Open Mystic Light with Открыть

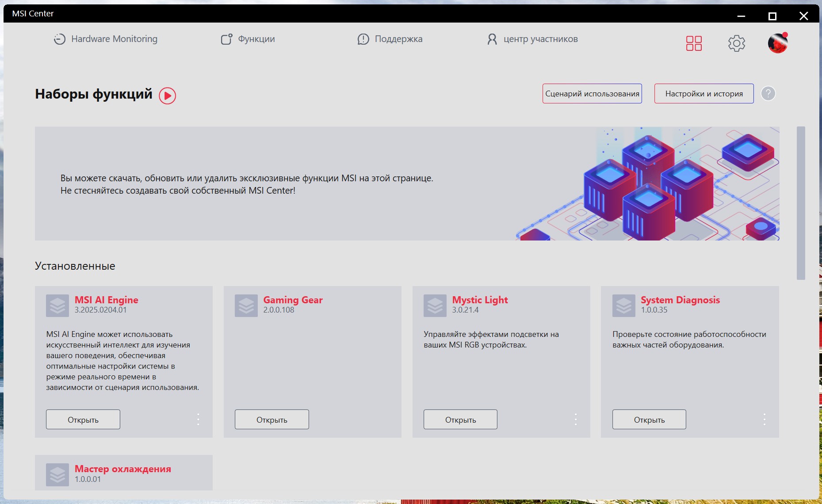tap(460, 419)
